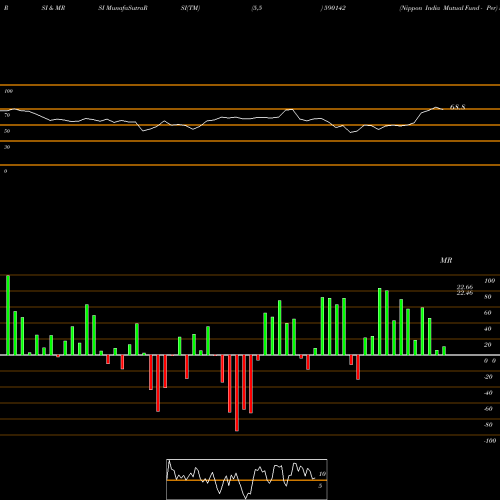Click the MR axis label "-40"
The image size is (500, 500).
488,393
